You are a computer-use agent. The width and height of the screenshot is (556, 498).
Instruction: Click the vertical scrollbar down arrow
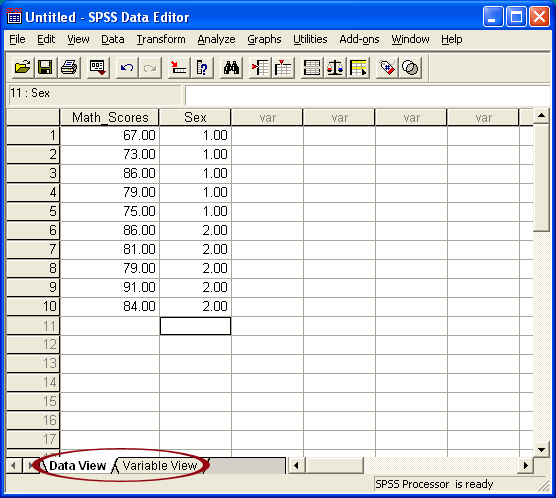tap(541, 450)
